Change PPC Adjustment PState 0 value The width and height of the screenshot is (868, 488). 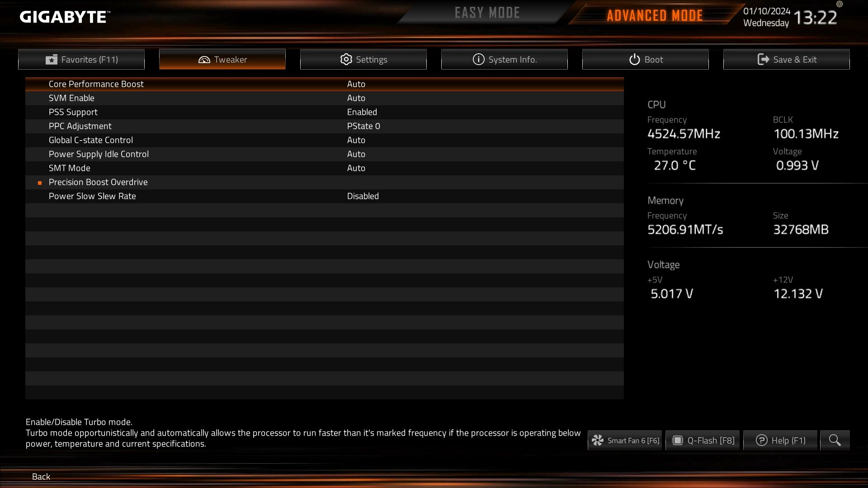[x=363, y=126]
